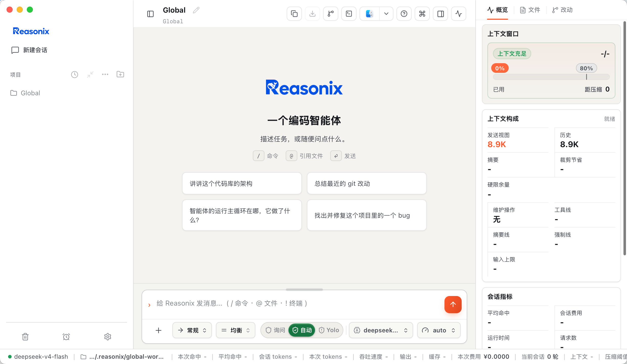
Task: Click the slash command key hint
Action: point(259,156)
